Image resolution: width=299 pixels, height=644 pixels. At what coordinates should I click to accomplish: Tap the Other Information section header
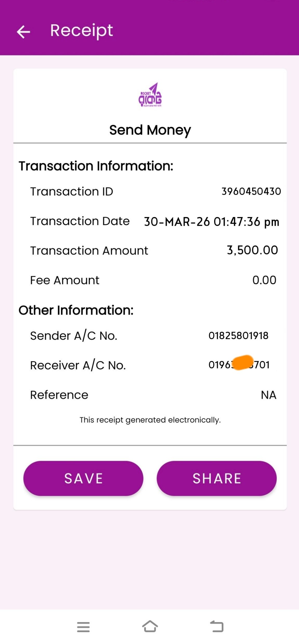coord(76,310)
